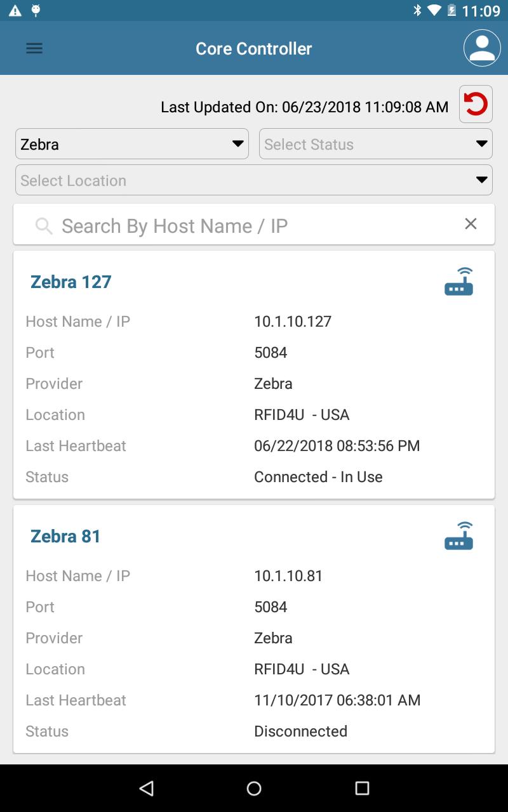The image size is (508, 812).
Task: Tap the warning triangle in status bar
Action: coord(15,11)
